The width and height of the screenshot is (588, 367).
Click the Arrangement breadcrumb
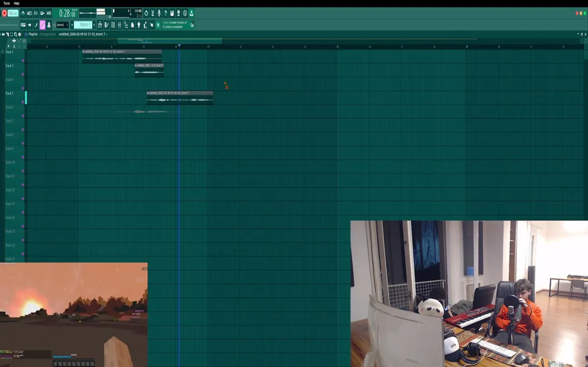[47, 34]
